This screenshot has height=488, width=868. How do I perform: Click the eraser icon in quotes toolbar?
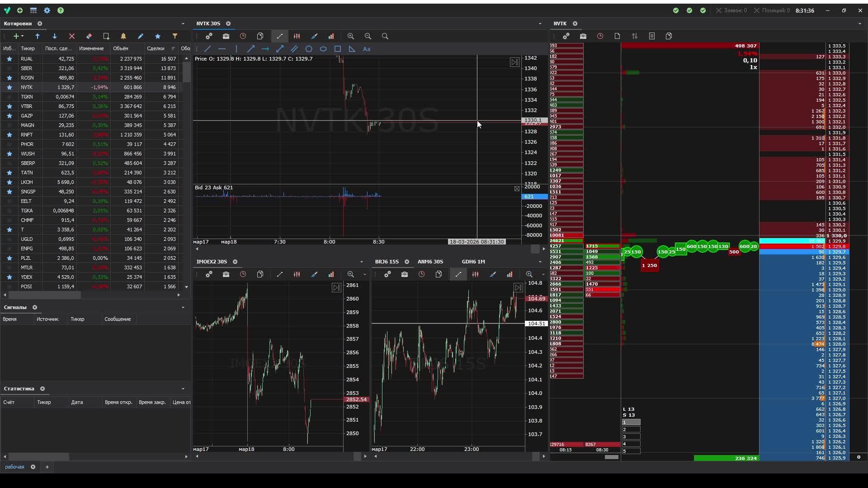pyautogui.click(x=89, y=36)
